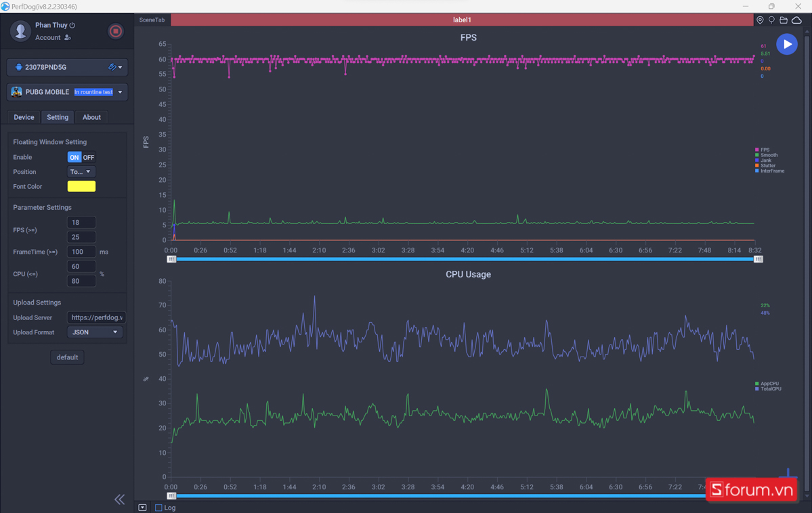The image size is (812, 513).
Task: Click the vertical scrollbar up arrow
Action: 807,32
